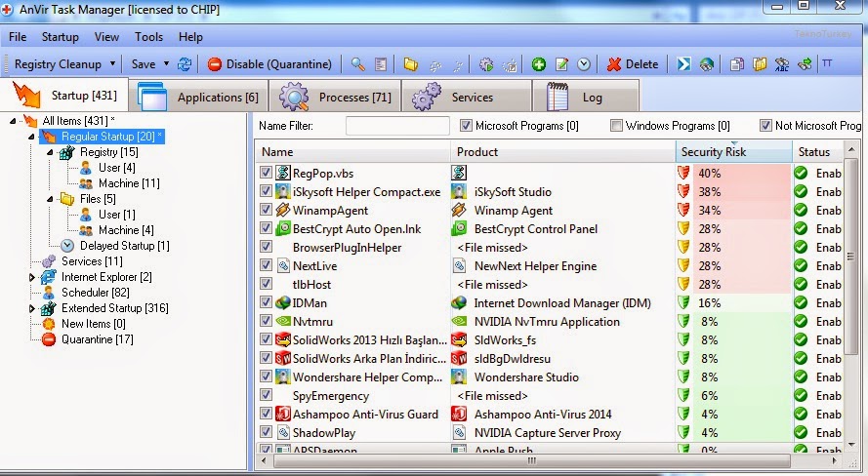The height and width of the screenshot is (476, 868).
Task: Click the 40% security risk cell for RegPop.vbs
Action: [734, 173]
